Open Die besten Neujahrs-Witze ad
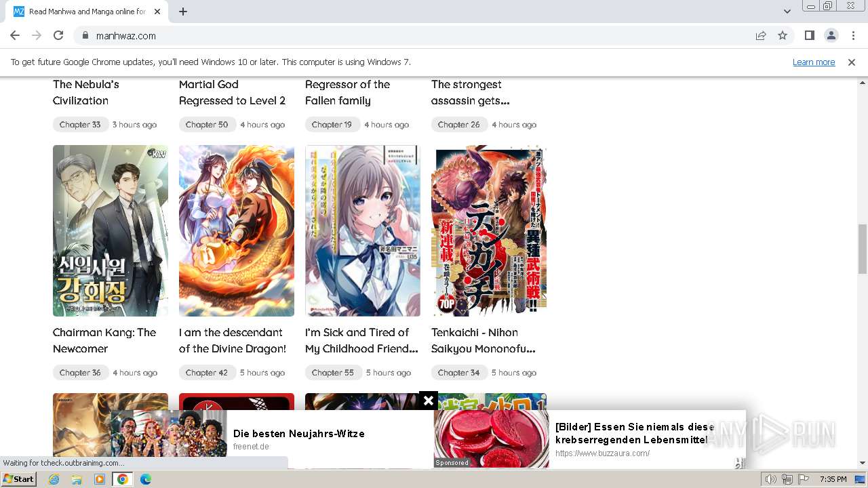 coord(298,434)
